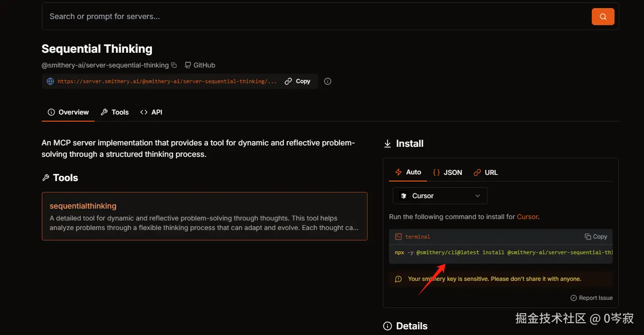Click the tool description starting 'A detailed tool'
Viewport: 644px width, 335px height.
[x=204, y=223]
